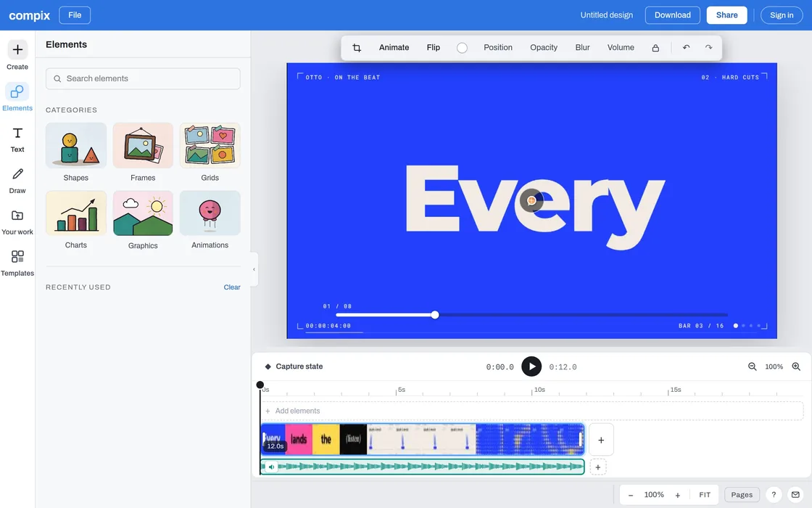Select the Draw pencil tool
812x508 pixels.
(x=17, y=181)
